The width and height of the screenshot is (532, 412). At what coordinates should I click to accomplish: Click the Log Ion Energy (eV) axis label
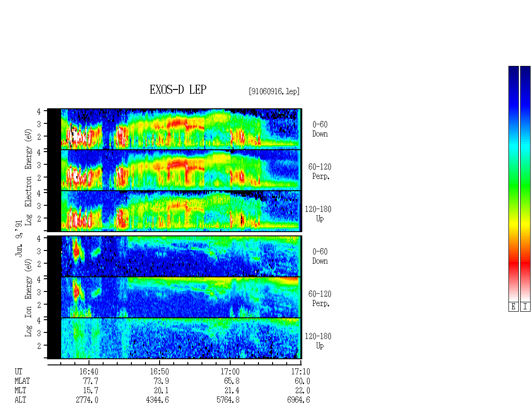tap(29, 298)
